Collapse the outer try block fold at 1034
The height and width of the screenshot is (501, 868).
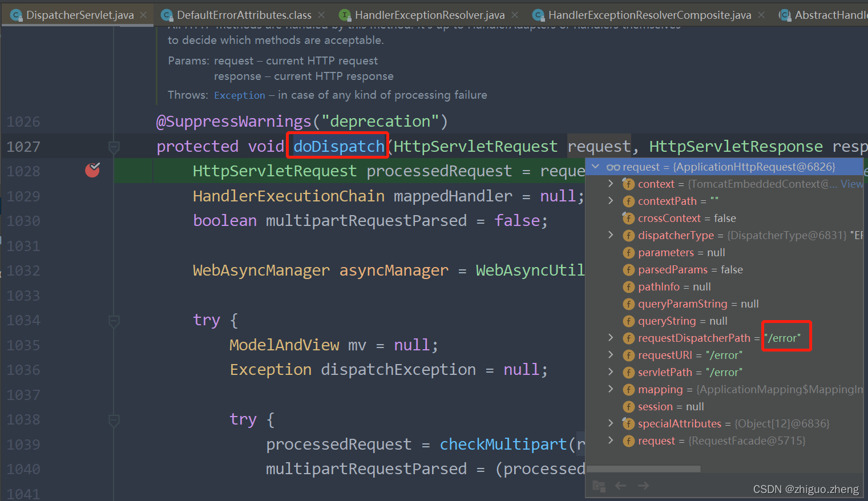point(114,321)
